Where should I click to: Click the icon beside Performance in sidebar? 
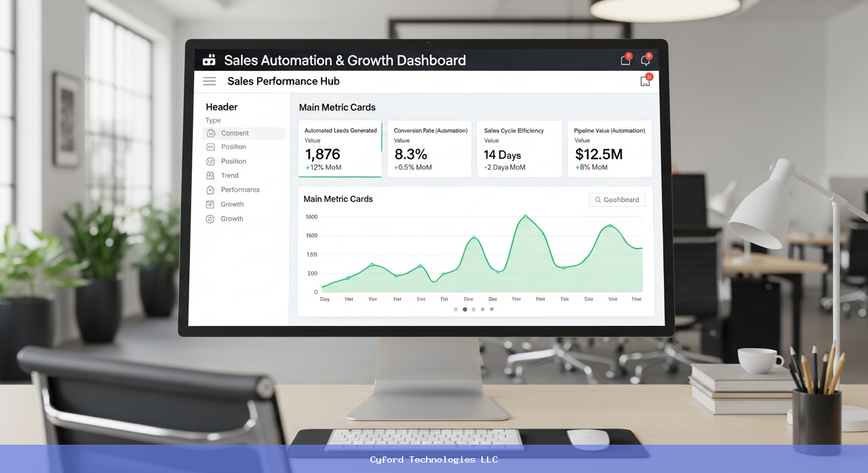point(210,190)
